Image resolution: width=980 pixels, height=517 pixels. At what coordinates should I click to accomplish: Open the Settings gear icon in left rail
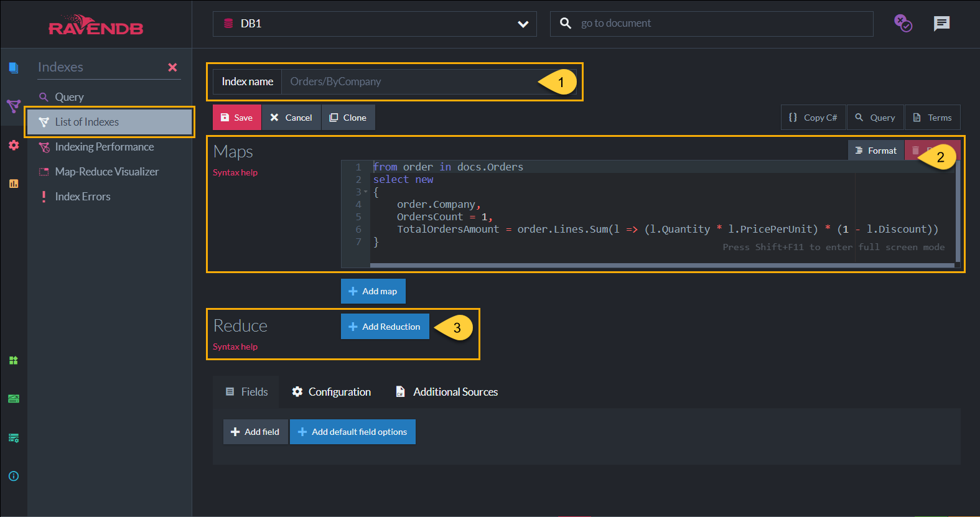13,145
